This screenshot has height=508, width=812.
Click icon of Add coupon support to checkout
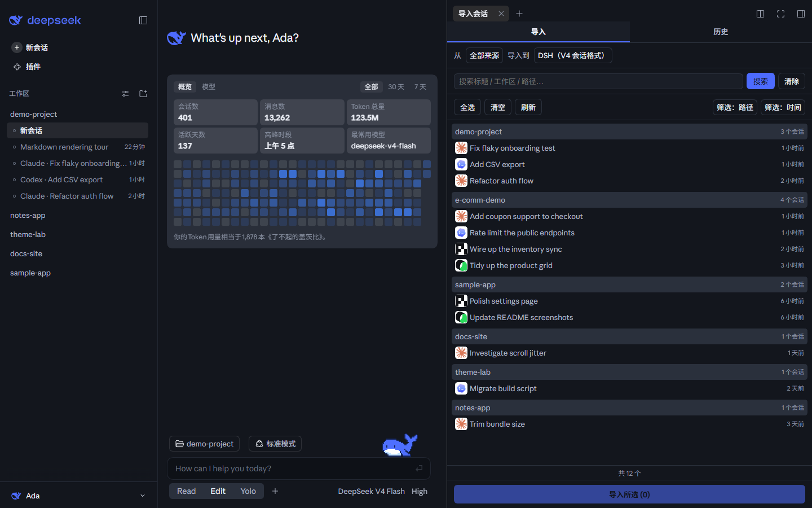click(461, 216)
